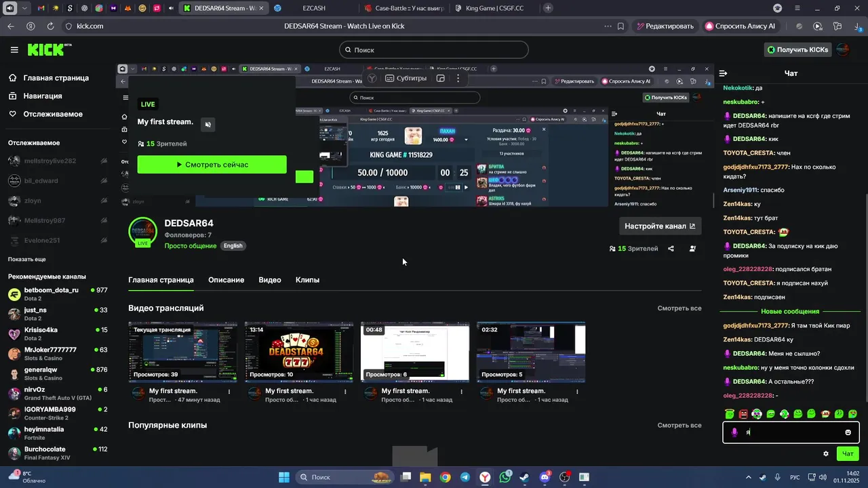Click the English language tag
Screen dimensions: 868x488
233,246
